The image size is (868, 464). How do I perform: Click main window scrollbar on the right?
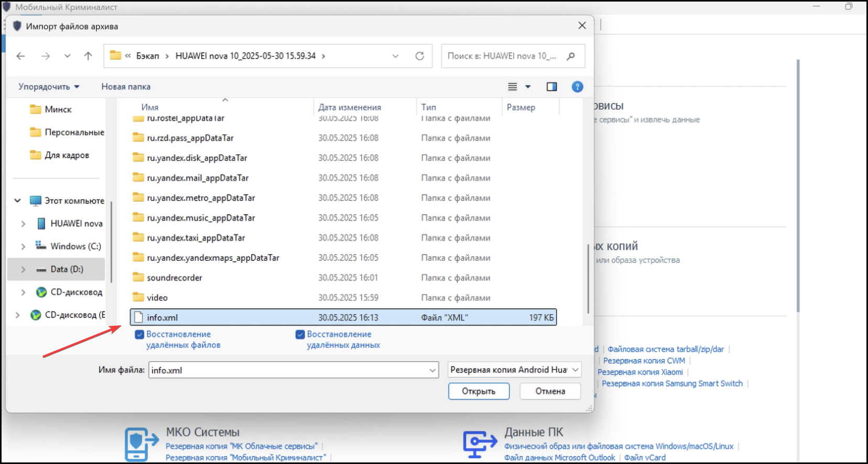798,186
